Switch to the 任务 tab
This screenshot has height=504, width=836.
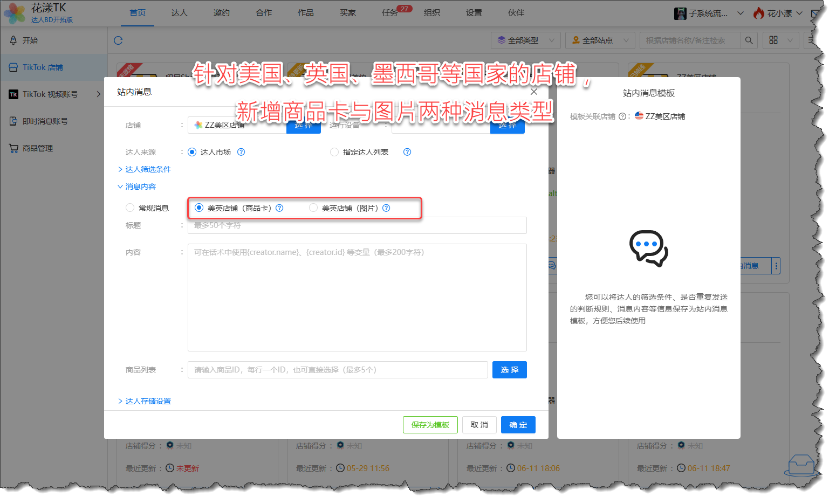389,13
